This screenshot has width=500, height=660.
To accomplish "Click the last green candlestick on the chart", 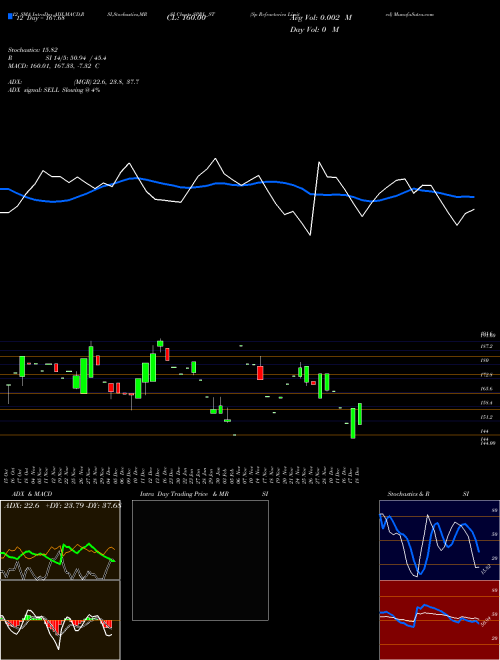I will 360,414.
